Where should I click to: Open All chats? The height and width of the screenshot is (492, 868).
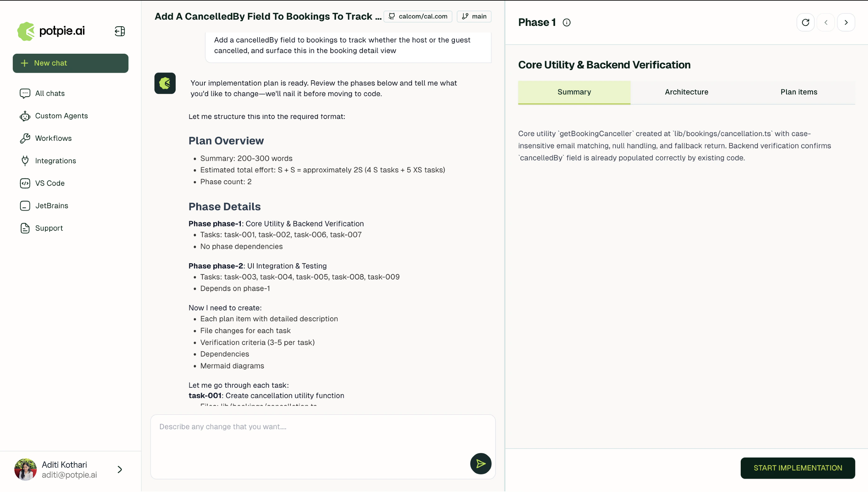point(50,93)
